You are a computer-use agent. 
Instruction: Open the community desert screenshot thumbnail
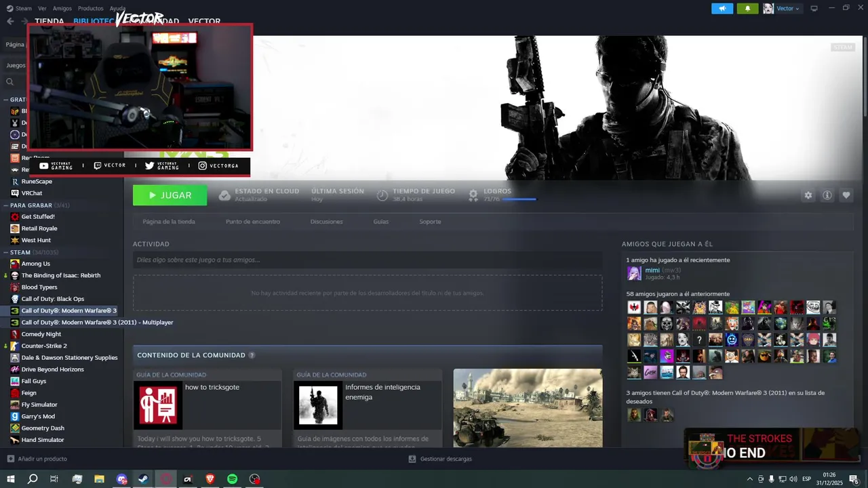[528, 408]
